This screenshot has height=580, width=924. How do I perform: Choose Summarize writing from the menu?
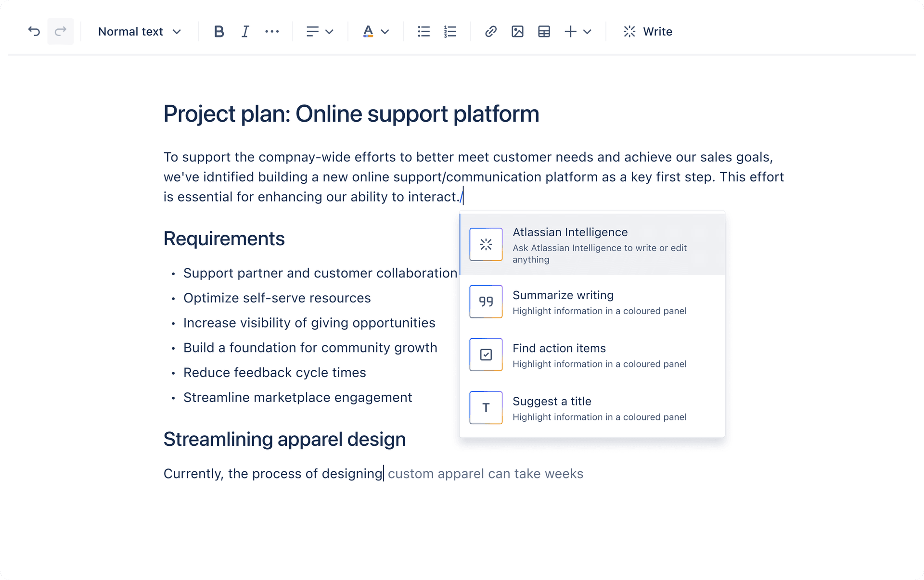(x=592, y=302)
